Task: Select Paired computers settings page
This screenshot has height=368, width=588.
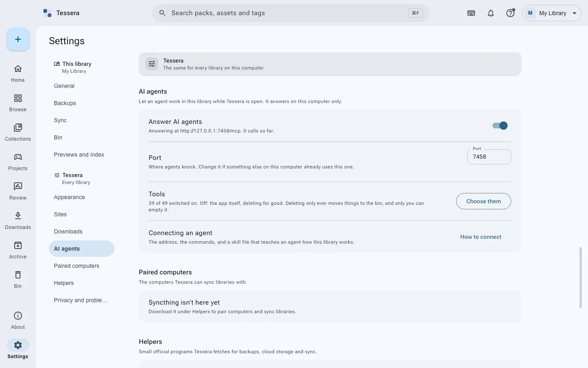Action: coord(82,266)
